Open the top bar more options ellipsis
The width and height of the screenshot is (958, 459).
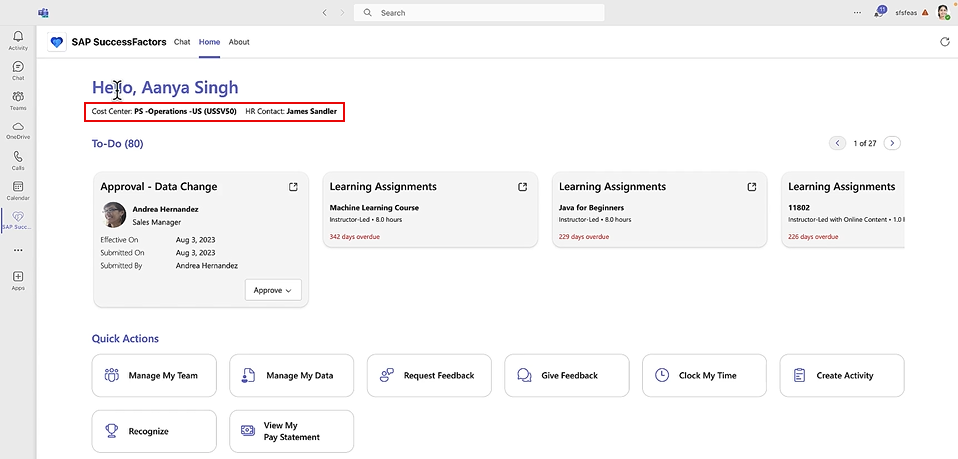point(857,12)
